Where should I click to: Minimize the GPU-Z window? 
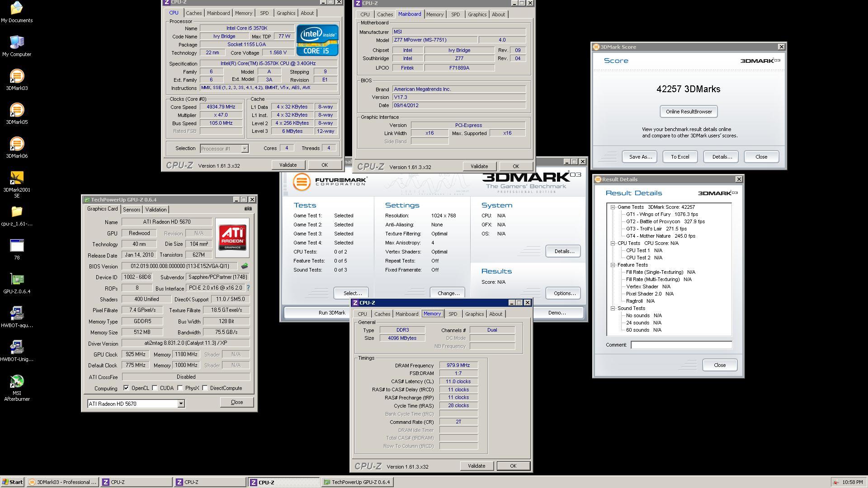pyautogui.click(x=236, y=200)
